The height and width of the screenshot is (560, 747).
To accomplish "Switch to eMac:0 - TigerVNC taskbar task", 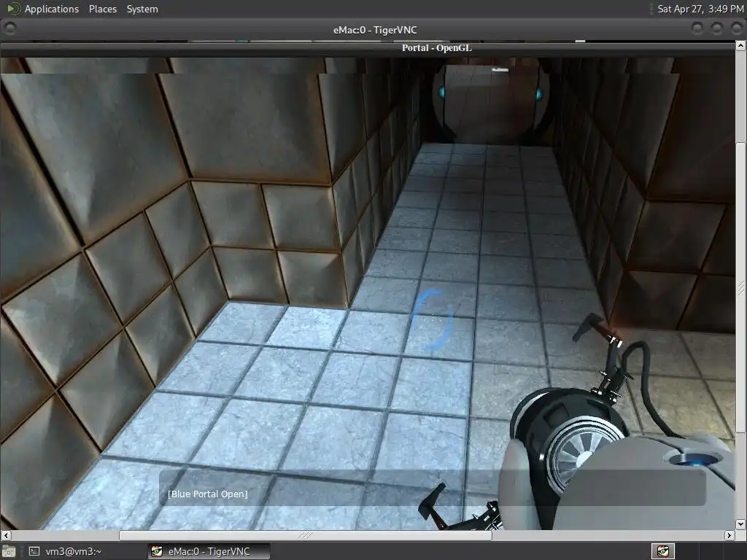I will (208, 551).
